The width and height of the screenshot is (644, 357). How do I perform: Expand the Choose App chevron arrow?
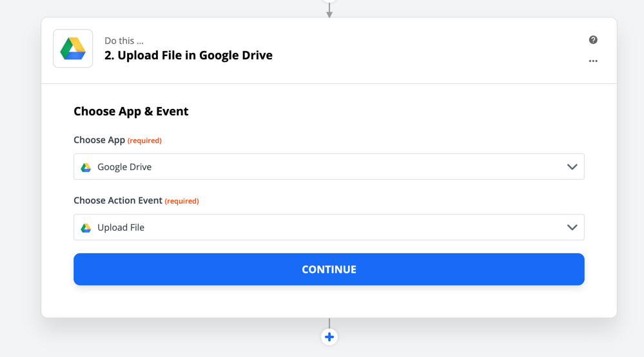point(572,167)
